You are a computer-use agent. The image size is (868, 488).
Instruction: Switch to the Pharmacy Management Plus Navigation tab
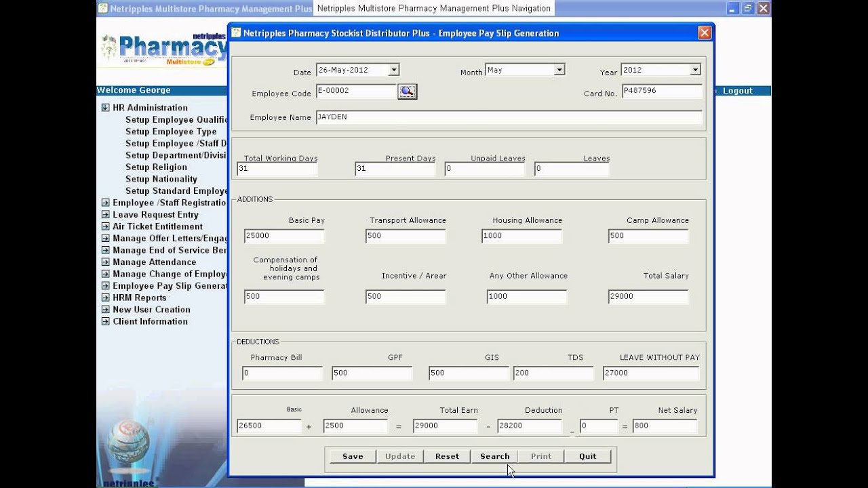pos(434,8)
